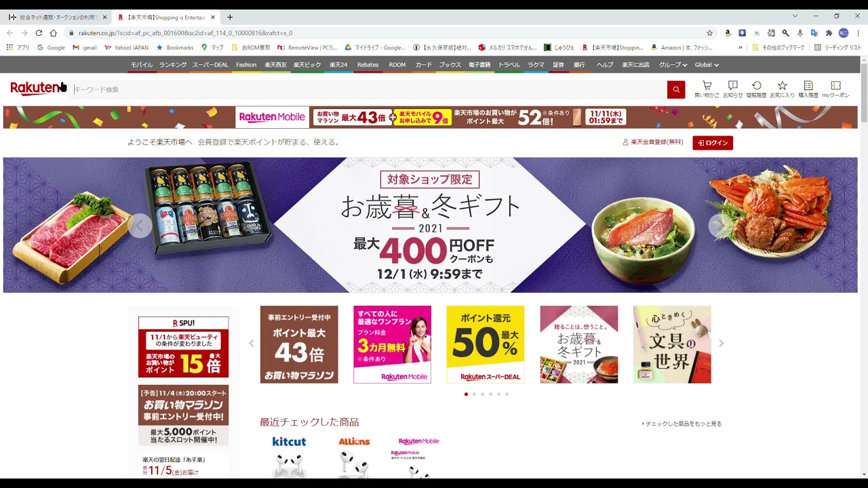Screen dimensions: 868x488
Task: Show previous hero banner slide arrow
Action: point(140,226)
